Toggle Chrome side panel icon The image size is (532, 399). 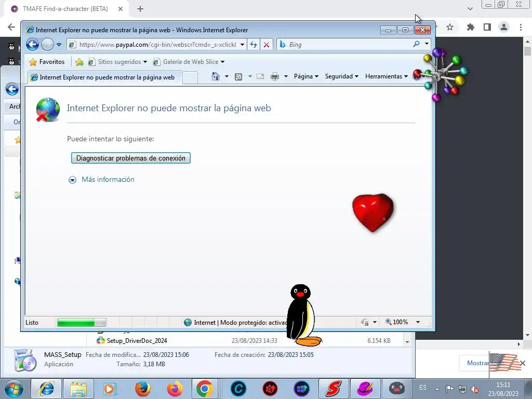click(487, 27)
